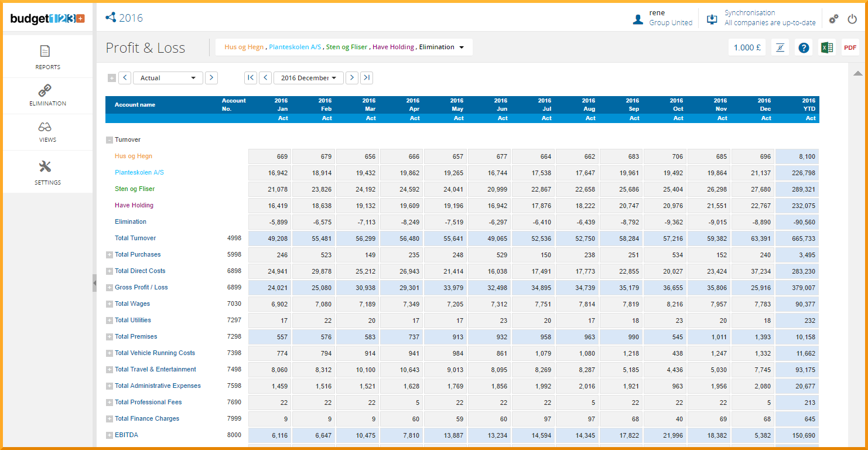Open settings gears icon in header
Viewport: 868px width, 450px height.
[x=834, y=19]
